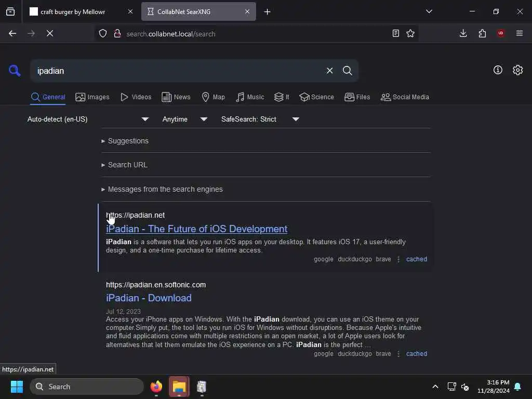Click https://ipadian.net result URL
This screenshot has height=399, width=532.
click(136, 215)
